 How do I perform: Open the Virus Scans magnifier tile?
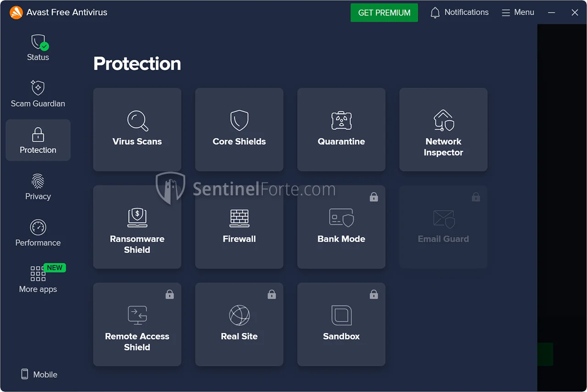tap(137, 129)
